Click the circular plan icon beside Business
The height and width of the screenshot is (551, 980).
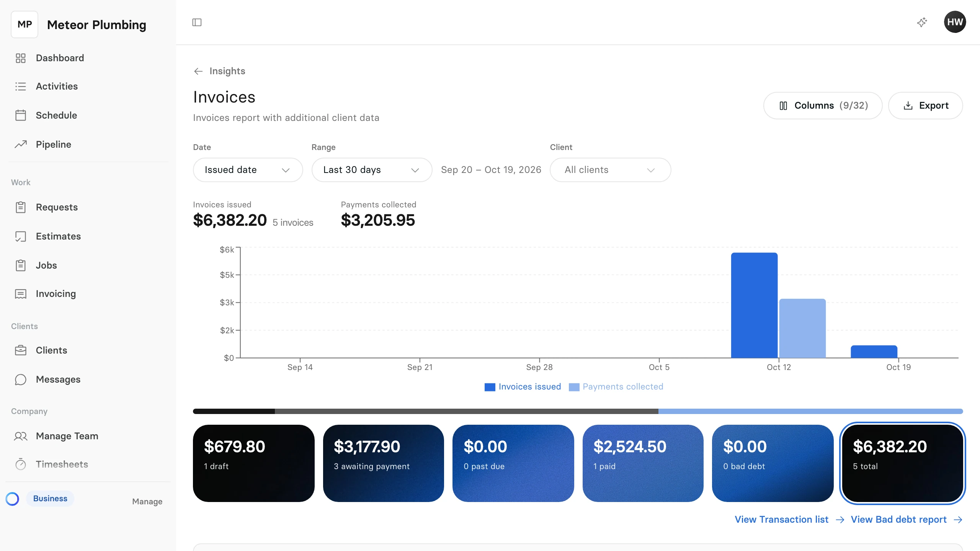coord(12,499)
